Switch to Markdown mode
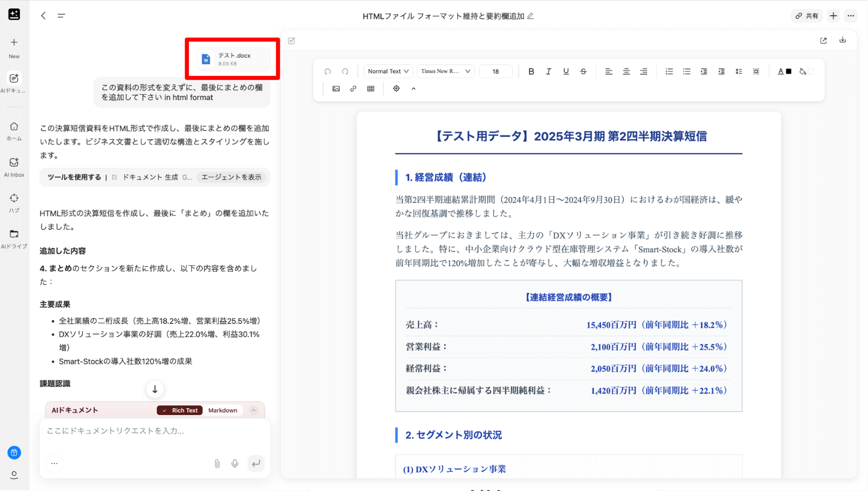This screenshot has width=868, height=491. coord(222,410)
